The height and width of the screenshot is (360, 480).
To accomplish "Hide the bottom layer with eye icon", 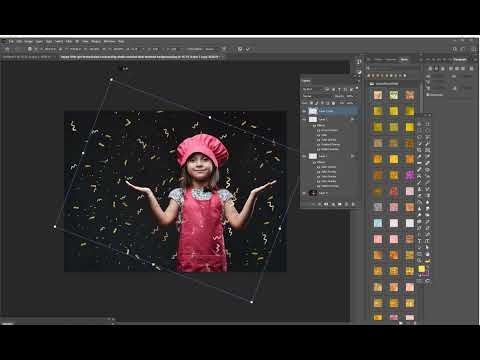I will [x=304, y=193].
